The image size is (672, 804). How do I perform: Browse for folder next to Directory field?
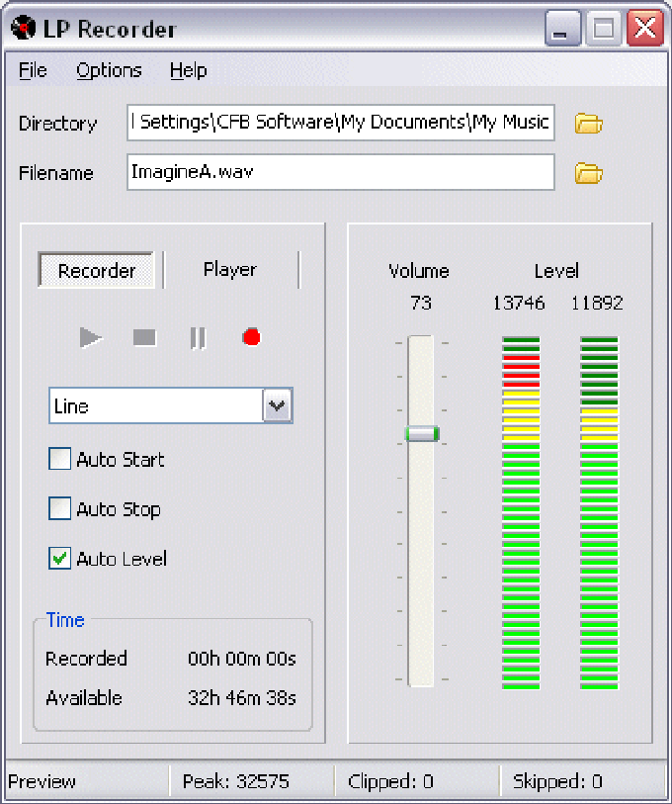[588, 123]
